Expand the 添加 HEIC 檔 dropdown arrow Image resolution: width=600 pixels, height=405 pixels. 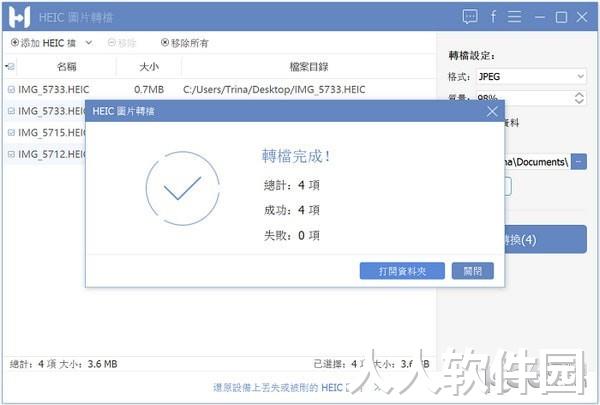click(89, 42)
